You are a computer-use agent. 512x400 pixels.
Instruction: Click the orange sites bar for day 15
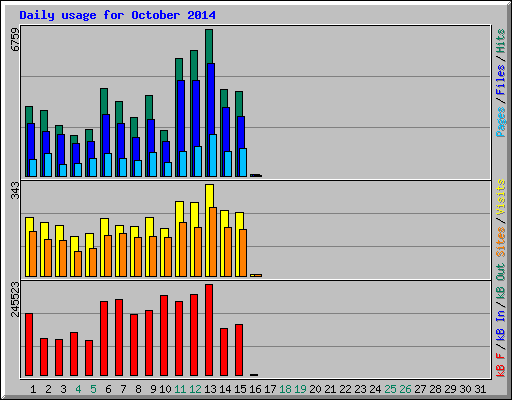(243, 253)
